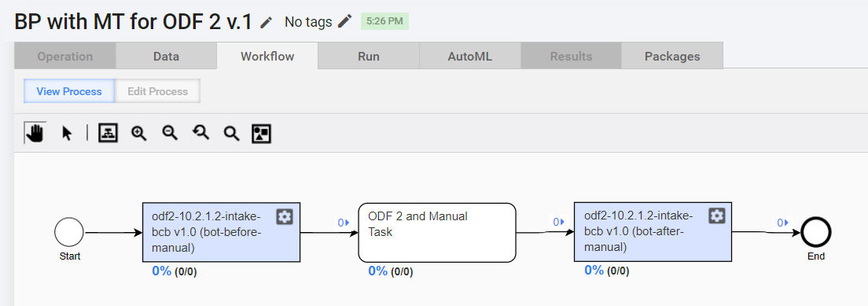Click 0% progress under ODF 2 Manual Task

pos(378,271)
